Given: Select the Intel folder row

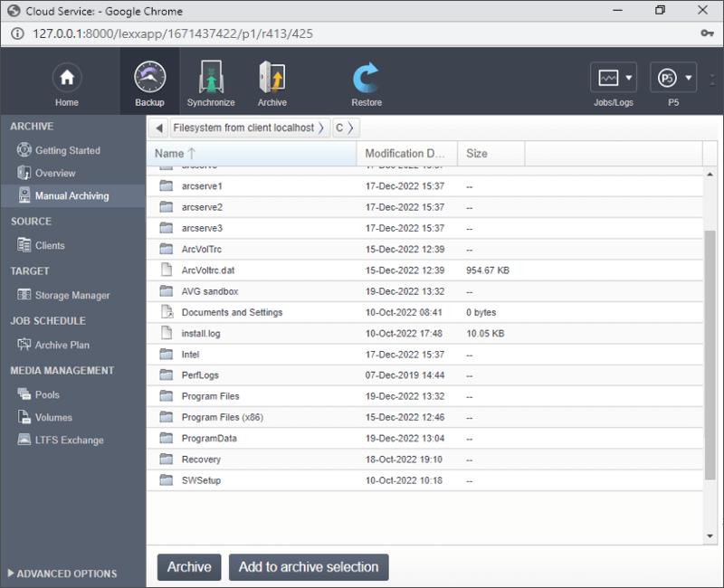Looking at the screenshot, I should (424, 355).
